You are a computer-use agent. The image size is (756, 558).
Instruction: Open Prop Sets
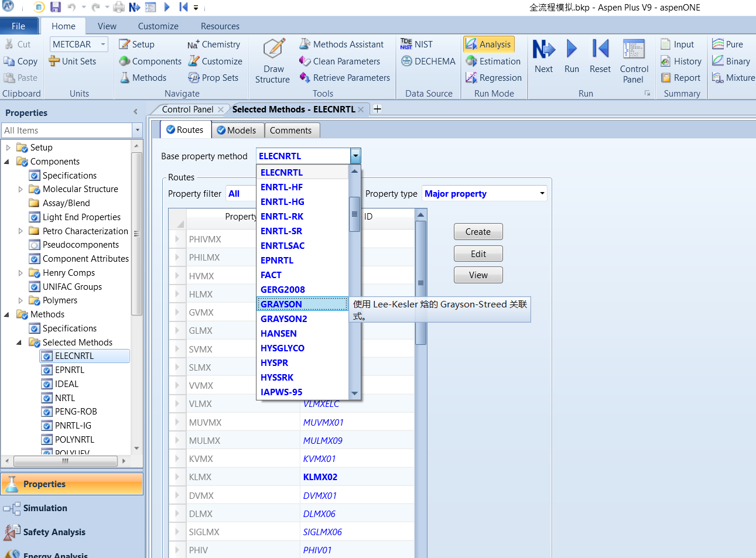[x=213, y=77]
